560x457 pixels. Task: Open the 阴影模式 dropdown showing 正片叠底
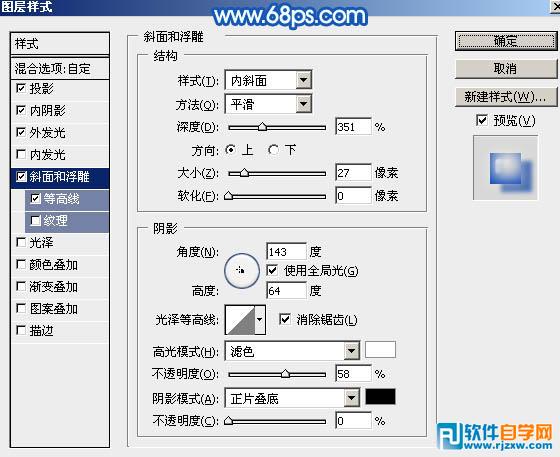pyautogui.click(x=292, y=398)
